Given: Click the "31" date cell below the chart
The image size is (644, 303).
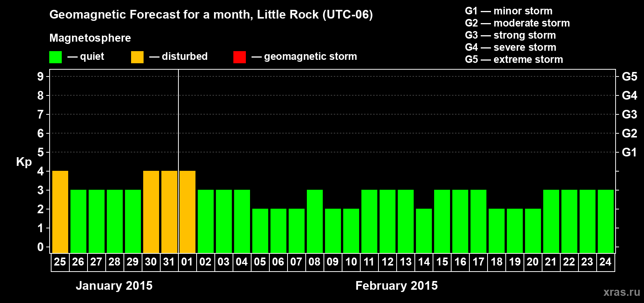Looking at the screenshot, I should [169, 262].
